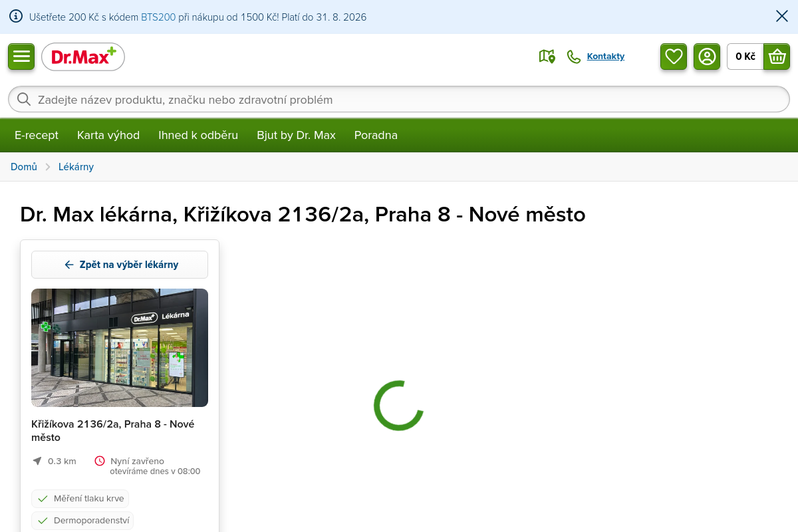
Task: Click the checkmark next to Dermoporadenství
Action: click(43, 521)
